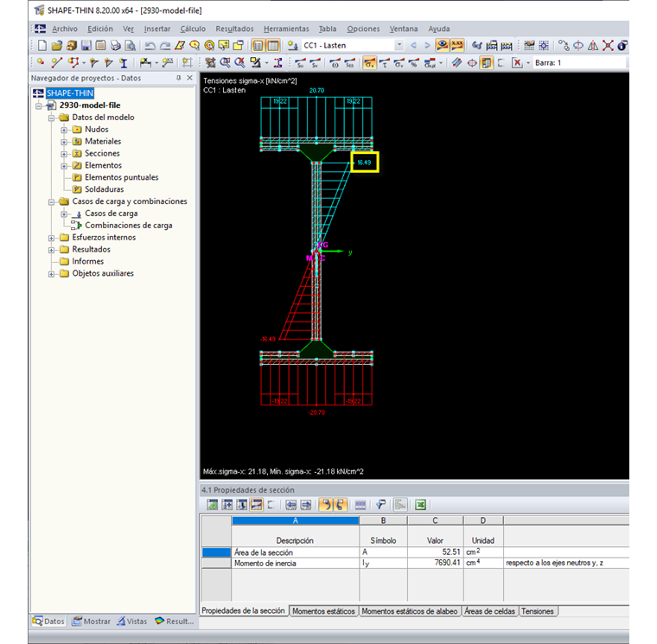Click column A header in table

296,520
